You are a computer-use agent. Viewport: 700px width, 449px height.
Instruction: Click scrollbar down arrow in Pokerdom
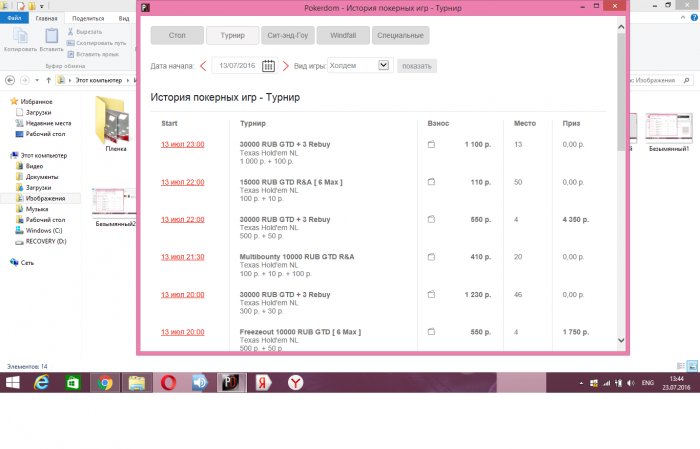621,340
